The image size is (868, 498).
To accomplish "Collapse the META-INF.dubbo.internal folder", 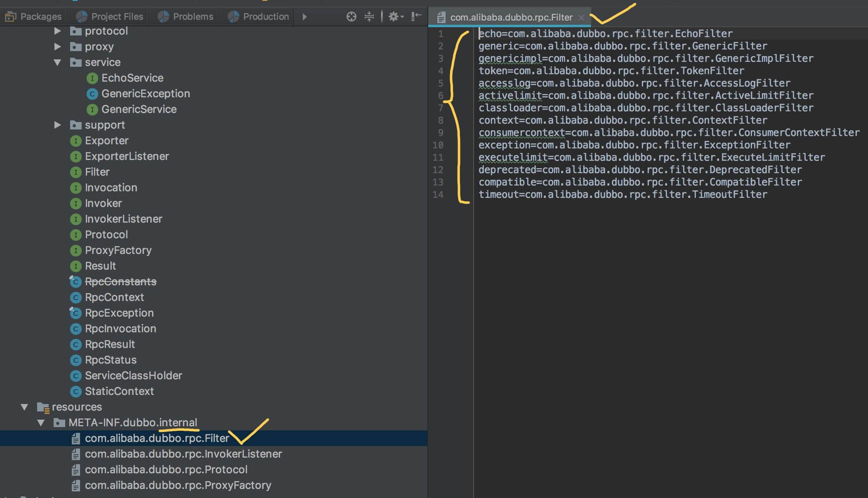I will click(x=41, y=423).
